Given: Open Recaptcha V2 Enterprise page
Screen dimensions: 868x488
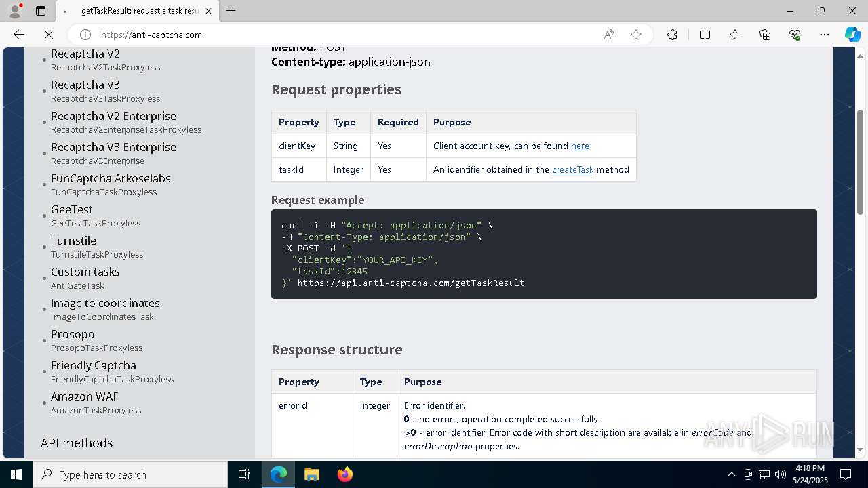Looking at the screenshot, I should pos(113,116).
